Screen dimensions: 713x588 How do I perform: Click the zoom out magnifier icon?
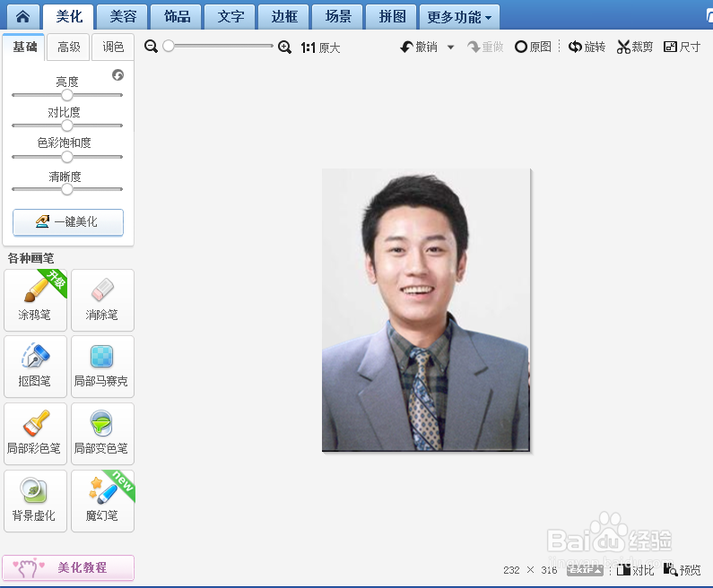tap(151, 47)
